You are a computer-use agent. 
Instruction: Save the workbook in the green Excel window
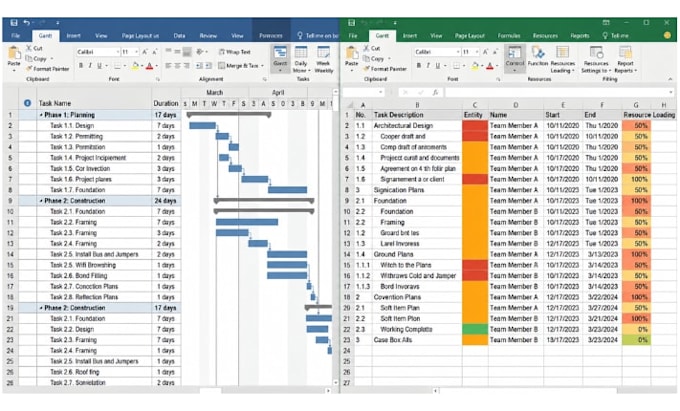tap(352, 23)
